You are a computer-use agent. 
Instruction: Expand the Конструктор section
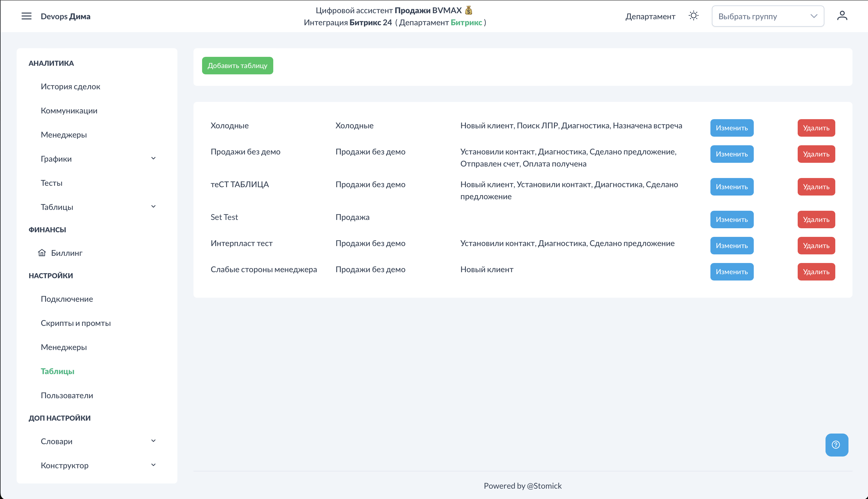coord(153,465)
